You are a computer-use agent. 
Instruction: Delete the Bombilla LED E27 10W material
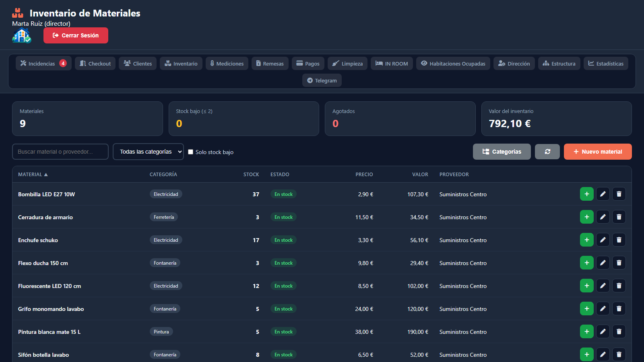coord(619,194)
